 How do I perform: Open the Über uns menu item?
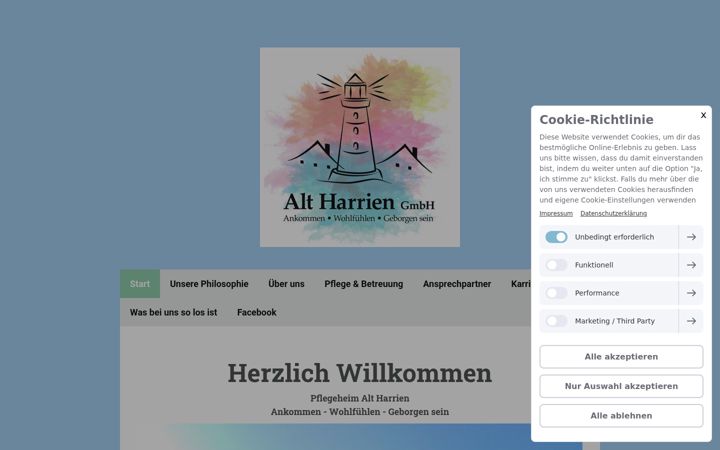(286, 284)
